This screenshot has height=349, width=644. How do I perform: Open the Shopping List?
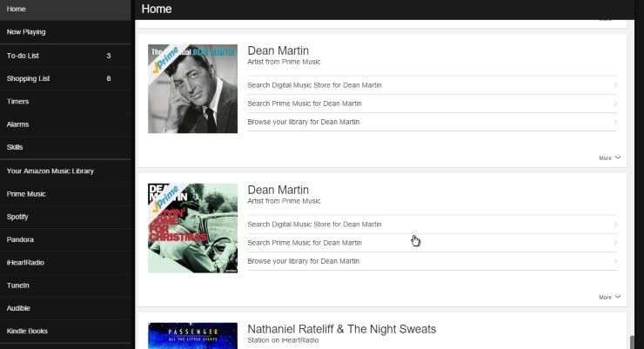pos(65,78)
